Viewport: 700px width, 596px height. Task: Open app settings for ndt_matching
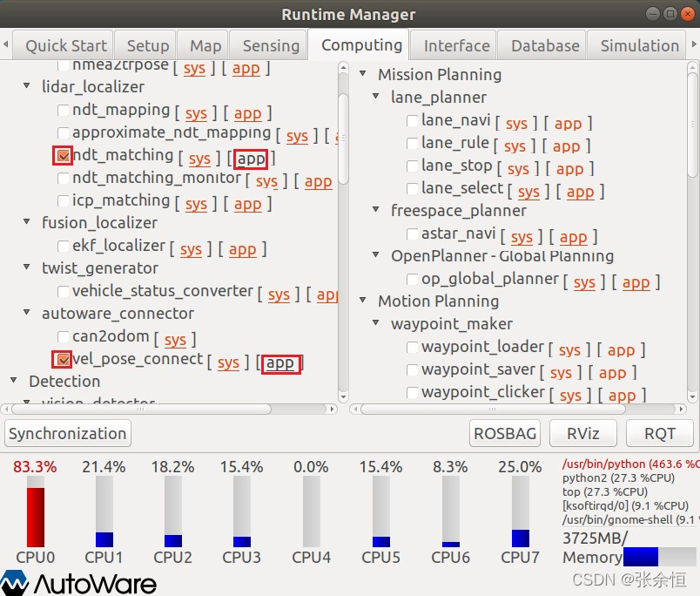pos(251,159)
